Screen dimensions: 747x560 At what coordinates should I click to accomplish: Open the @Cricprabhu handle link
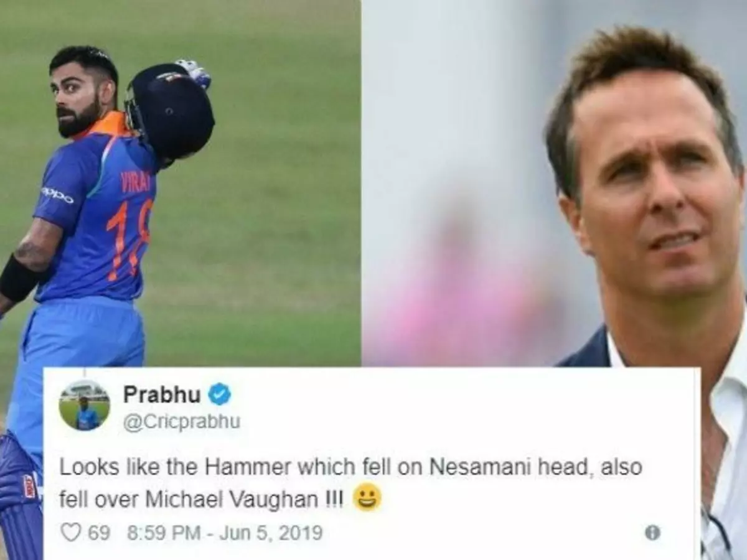[x=182, y=422]
